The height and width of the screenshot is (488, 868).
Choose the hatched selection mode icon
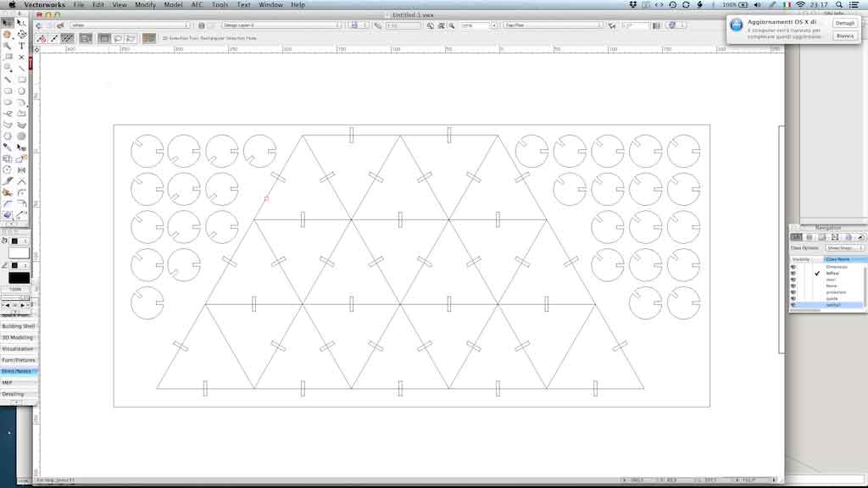pos(68,38)
